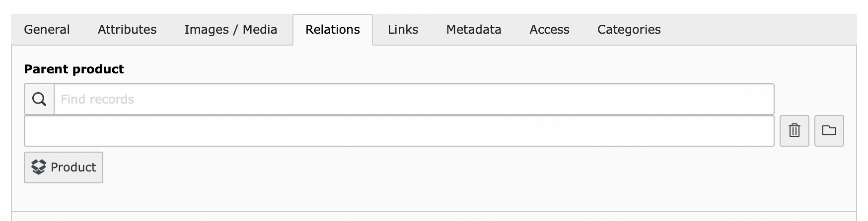Show the Categories tab

pos(629,30)
